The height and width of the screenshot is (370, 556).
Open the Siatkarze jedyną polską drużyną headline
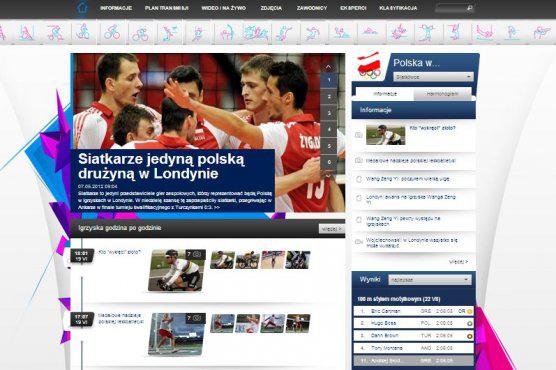coord(161,166)
